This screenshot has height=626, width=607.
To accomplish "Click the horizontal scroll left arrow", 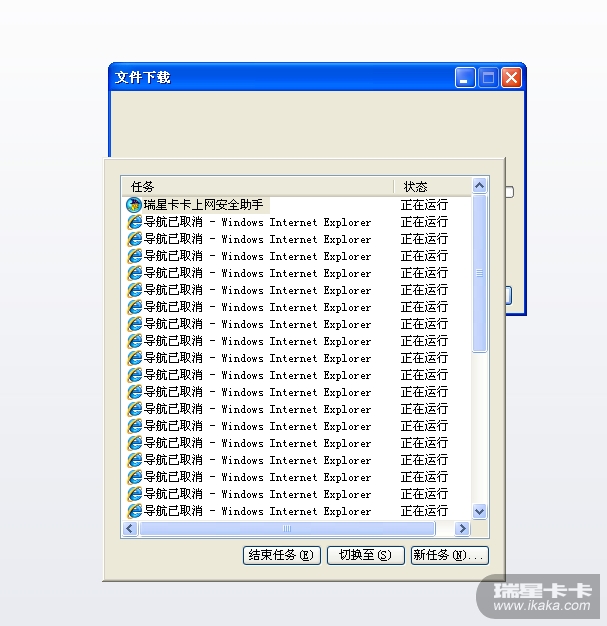I will coord(130,529).
